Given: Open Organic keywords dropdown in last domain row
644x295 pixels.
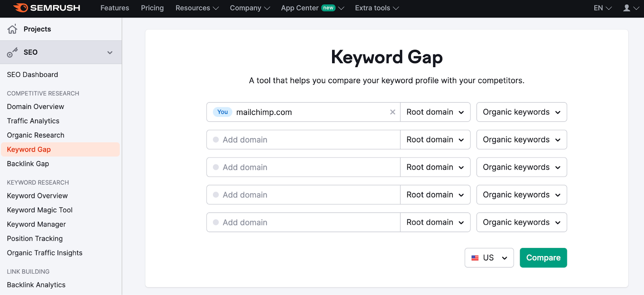Looking at the screenshot, I should [522, 222].
